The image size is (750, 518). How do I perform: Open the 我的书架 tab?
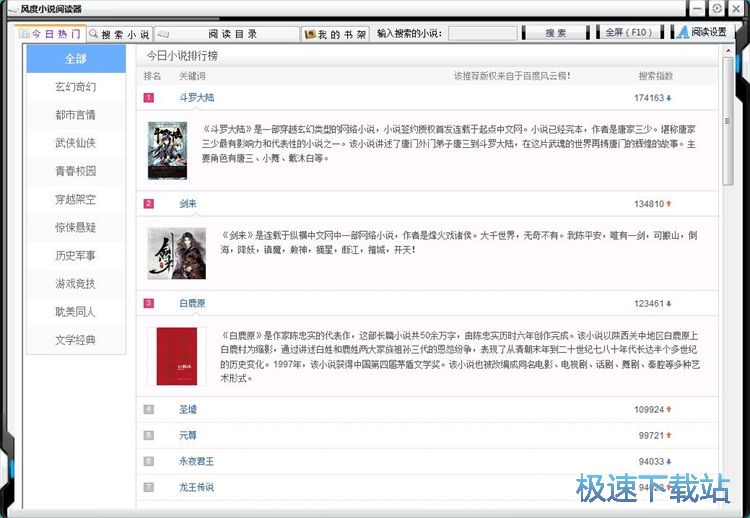[x=335, y=34]
